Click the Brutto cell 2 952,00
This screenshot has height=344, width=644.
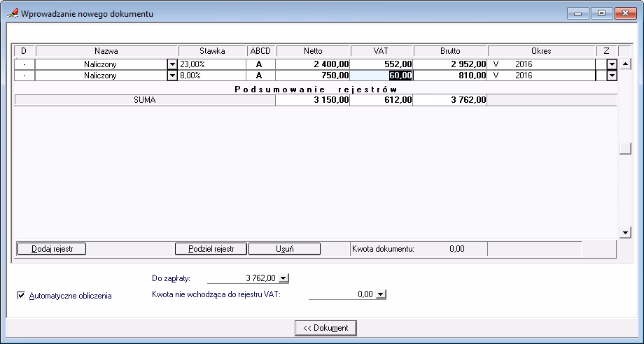pyautogui.click(x=450, y=64)
